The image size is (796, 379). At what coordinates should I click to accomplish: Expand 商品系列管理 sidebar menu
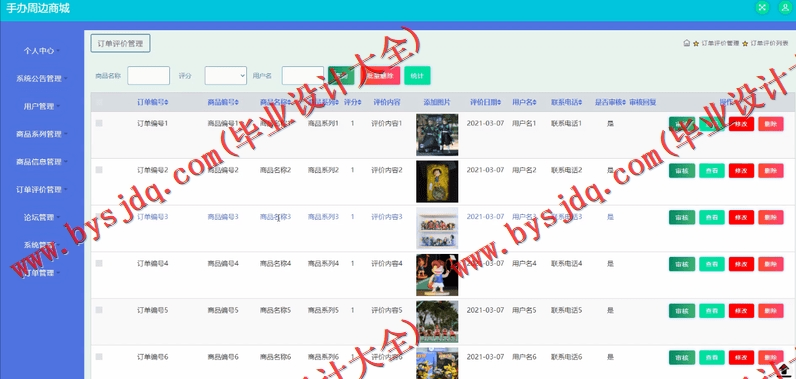(x=42, y=134)
